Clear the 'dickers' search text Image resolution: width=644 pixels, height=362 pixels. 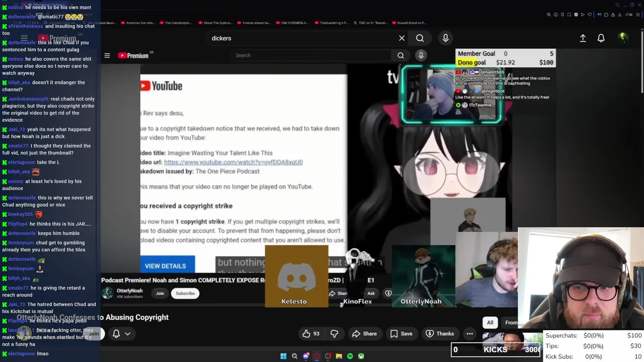[401, 38]
